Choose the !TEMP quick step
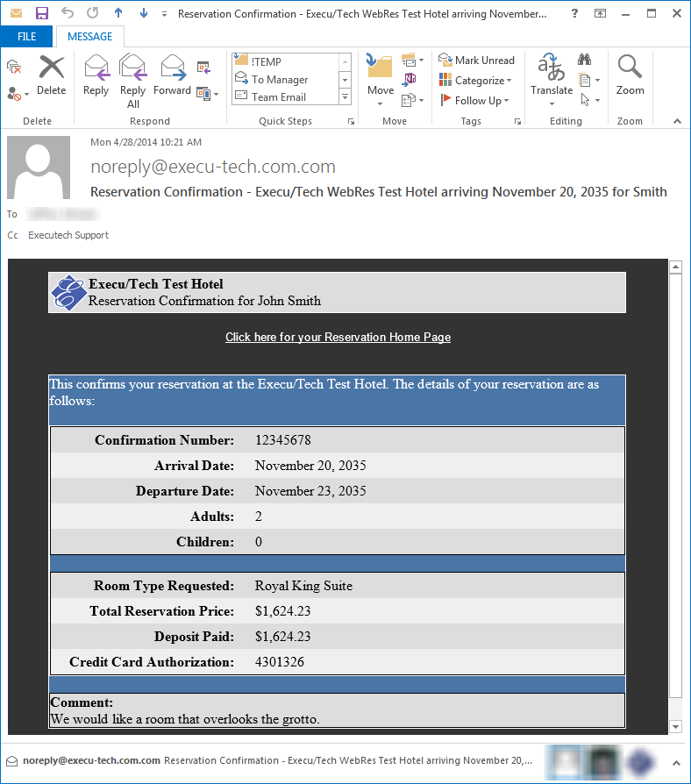This screenshot has width=691, height=784. 286,61
